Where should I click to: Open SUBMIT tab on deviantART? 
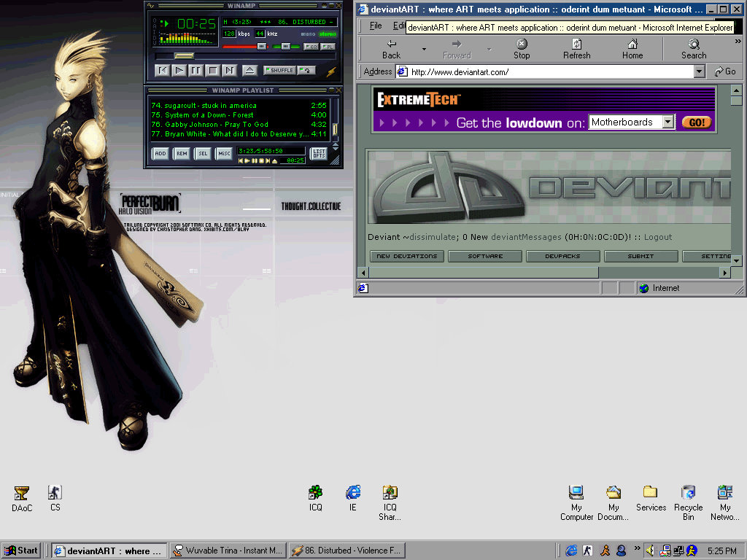(640, 256)
